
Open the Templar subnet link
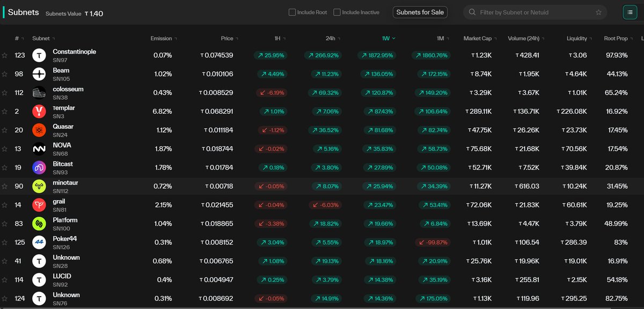point(63,108)
